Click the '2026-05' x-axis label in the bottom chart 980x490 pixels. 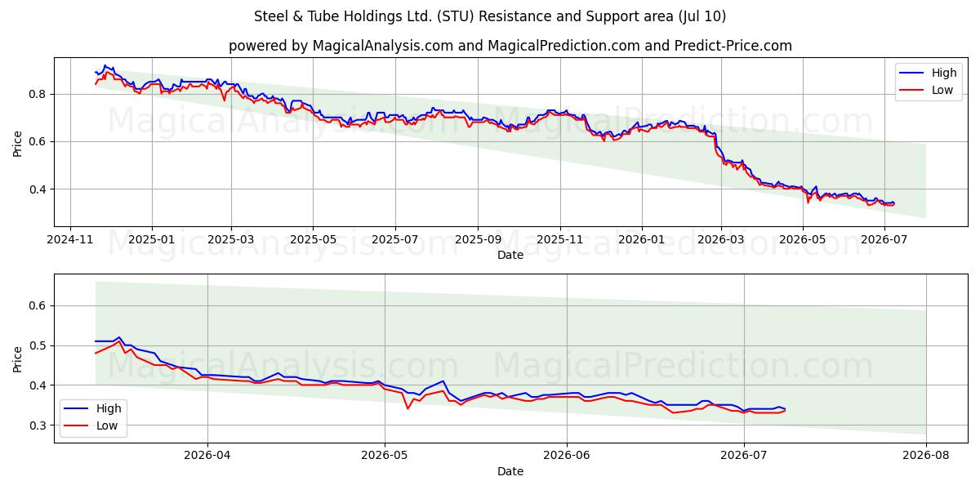385,457
